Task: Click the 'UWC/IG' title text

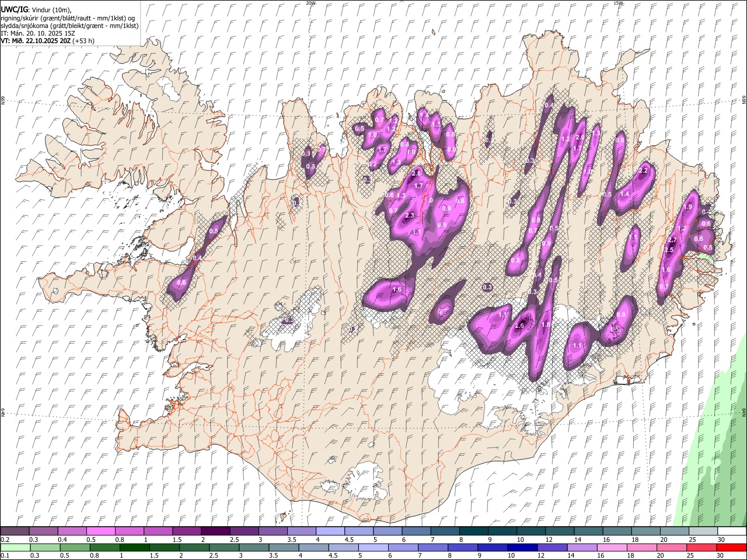Action: tap(14, 9)
